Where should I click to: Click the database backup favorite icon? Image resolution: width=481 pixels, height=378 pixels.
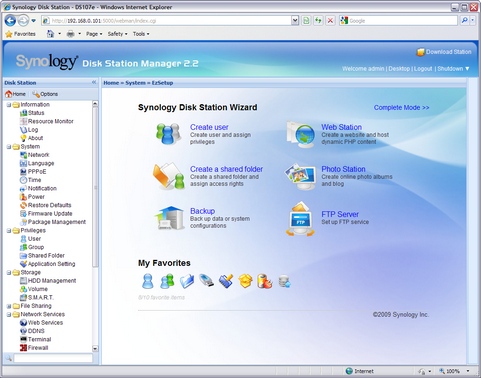click(285, 281)
